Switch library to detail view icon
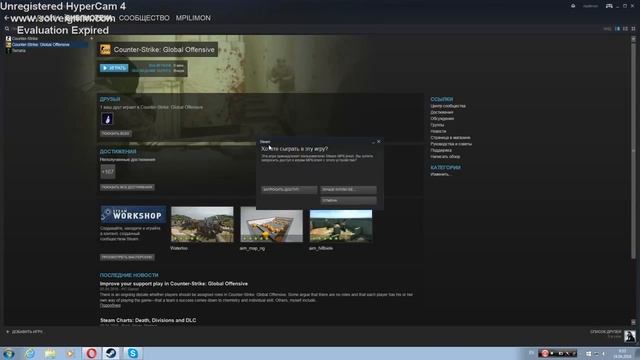 click(617, 29)
